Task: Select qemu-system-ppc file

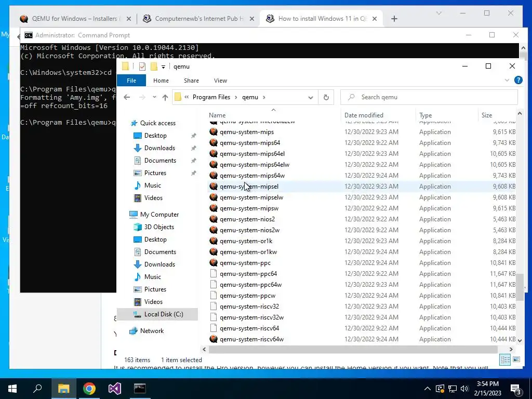Action: [x=245, y=263]
